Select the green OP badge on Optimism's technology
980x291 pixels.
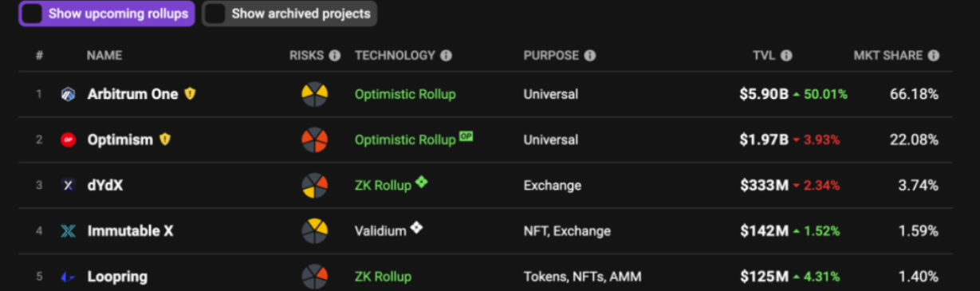pyautogui.click(x=466, y=136)
